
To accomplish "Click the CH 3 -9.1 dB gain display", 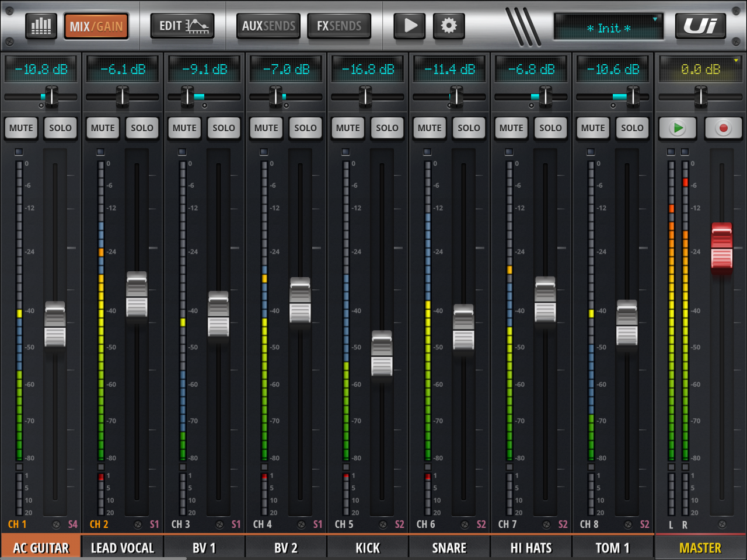I will pyautogui.click(x=204, y=69).
